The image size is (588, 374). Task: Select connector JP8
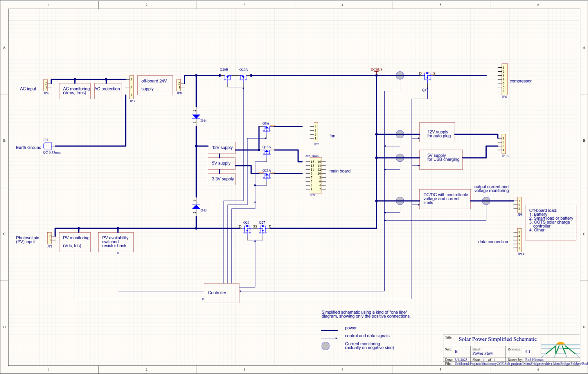point(179,85)
